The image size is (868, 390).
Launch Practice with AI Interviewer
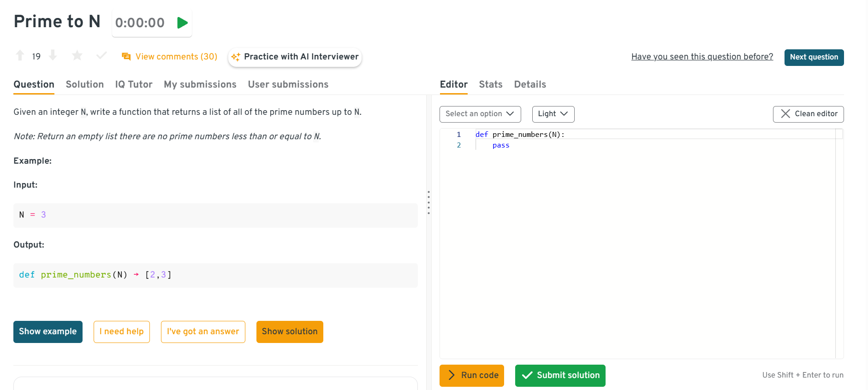point(295,57)
